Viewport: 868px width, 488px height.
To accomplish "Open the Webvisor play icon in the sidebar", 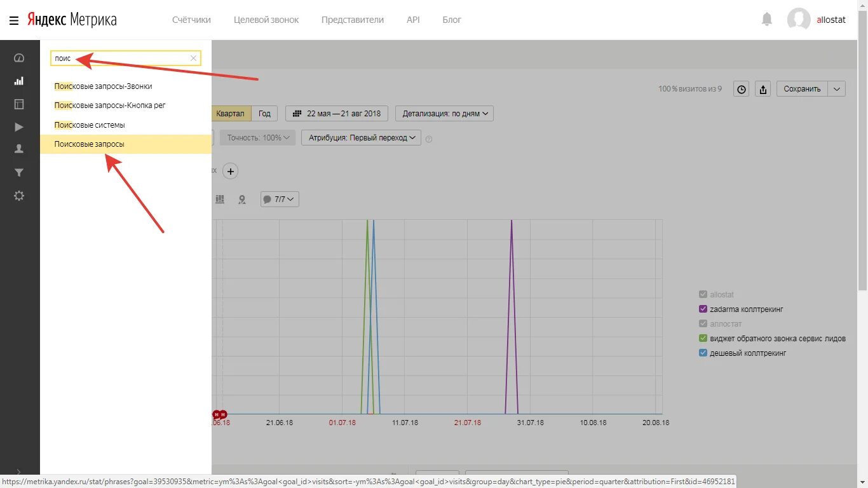I will click(x=19, y=127).
